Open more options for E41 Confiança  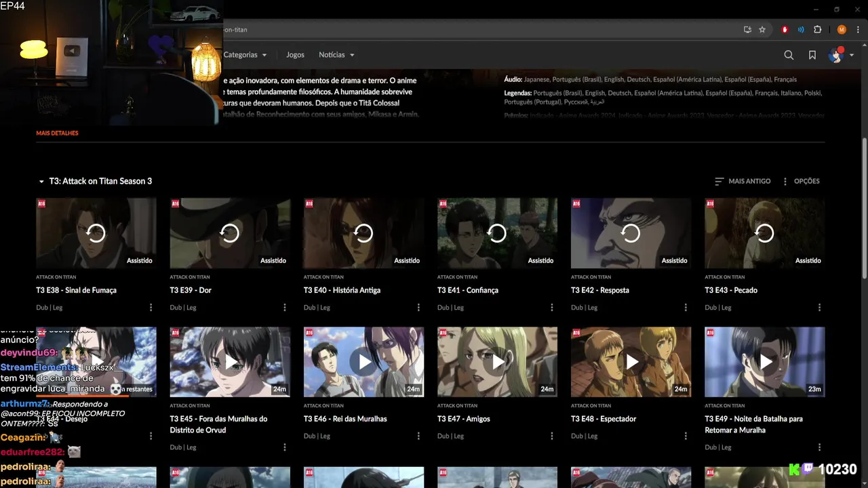pos(552,308)
